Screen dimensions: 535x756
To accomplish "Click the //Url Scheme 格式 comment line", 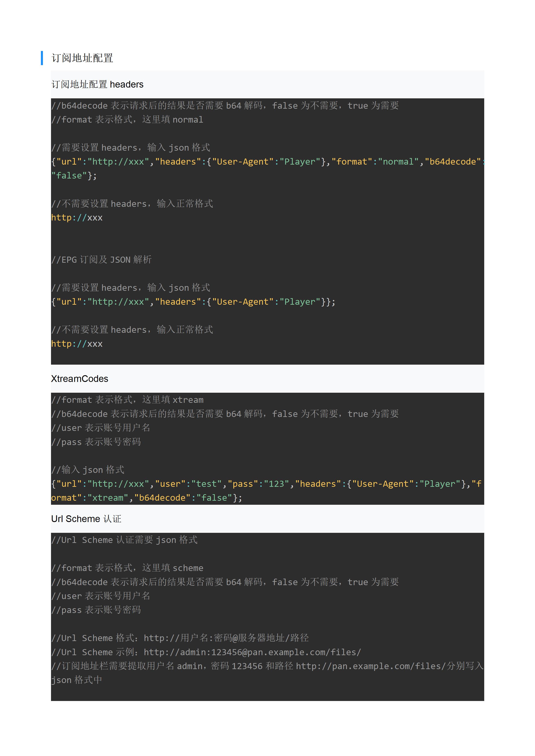I will tap(180, 638).
